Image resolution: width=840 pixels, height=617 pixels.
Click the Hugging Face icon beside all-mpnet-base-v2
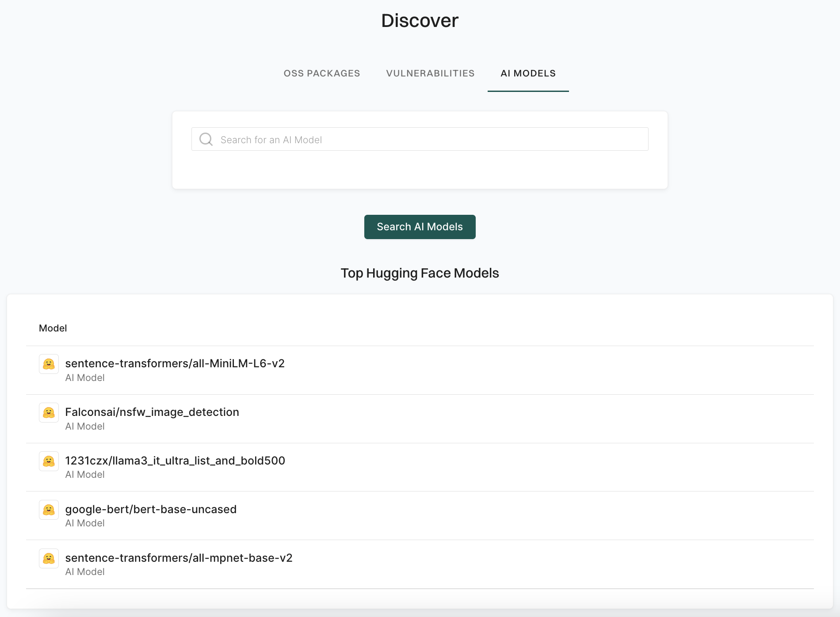(49, 558)
